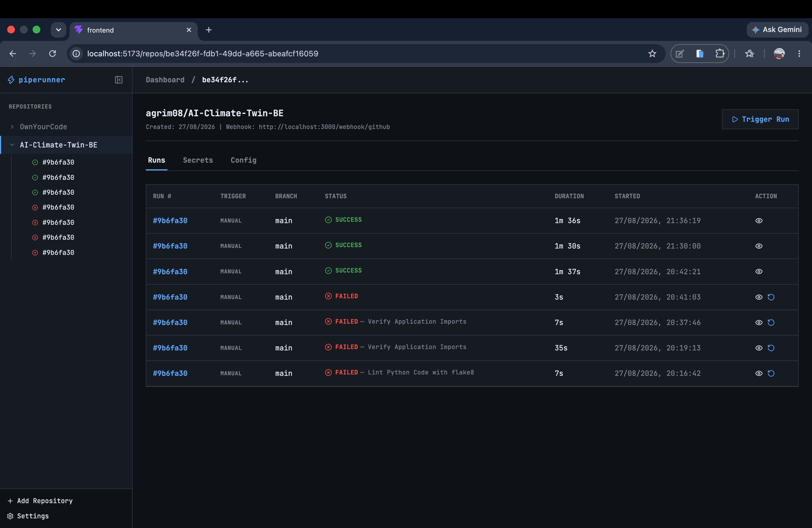The image size is (812, 528).
Task: Open the browser extensions puzzle icon
Action: click(x=719, y=54)
